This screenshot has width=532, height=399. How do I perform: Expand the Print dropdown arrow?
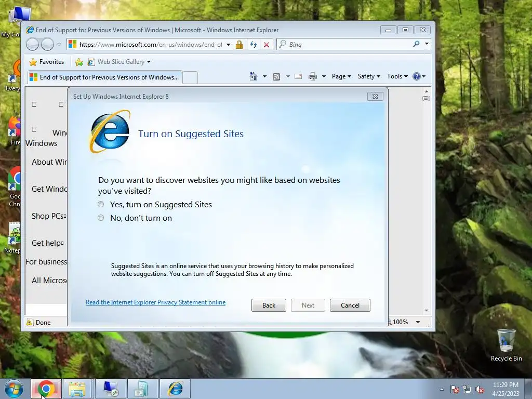click(x=324, y=76)
